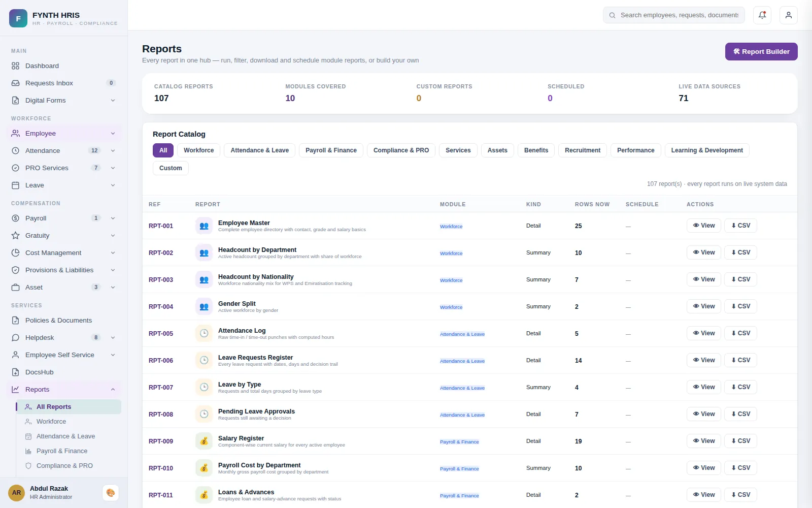Click the DocsHub file icon
Image resolution: width=812 pixels, height=508 pixels.
(15, 372)
